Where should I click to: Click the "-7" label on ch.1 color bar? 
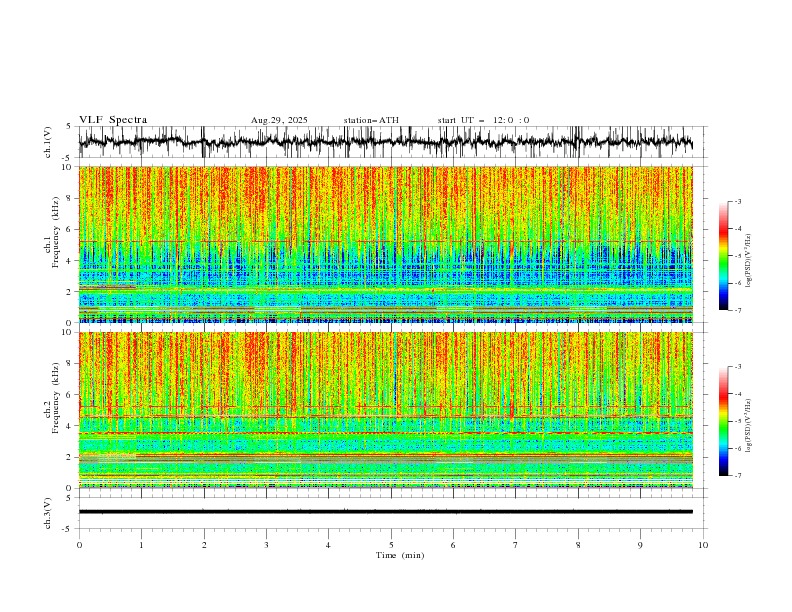tap(737, 310)
